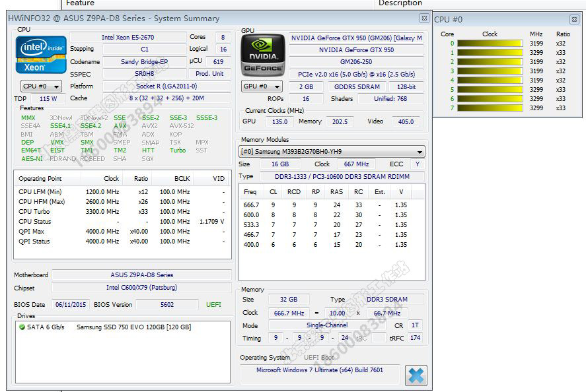Click the Prod. Unit field
This screenshot has height=392, width=586.
coord(209,74)
